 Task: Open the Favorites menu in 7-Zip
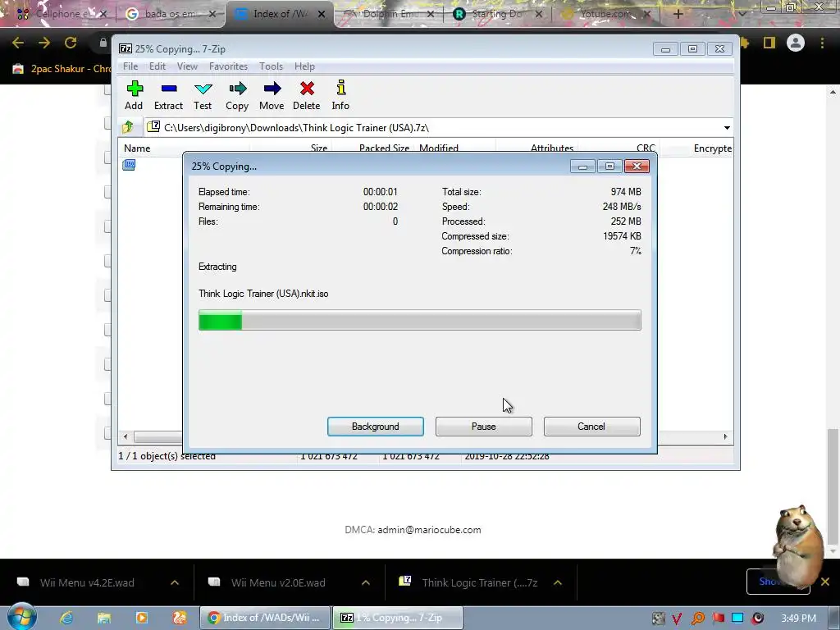pos(228,66)
